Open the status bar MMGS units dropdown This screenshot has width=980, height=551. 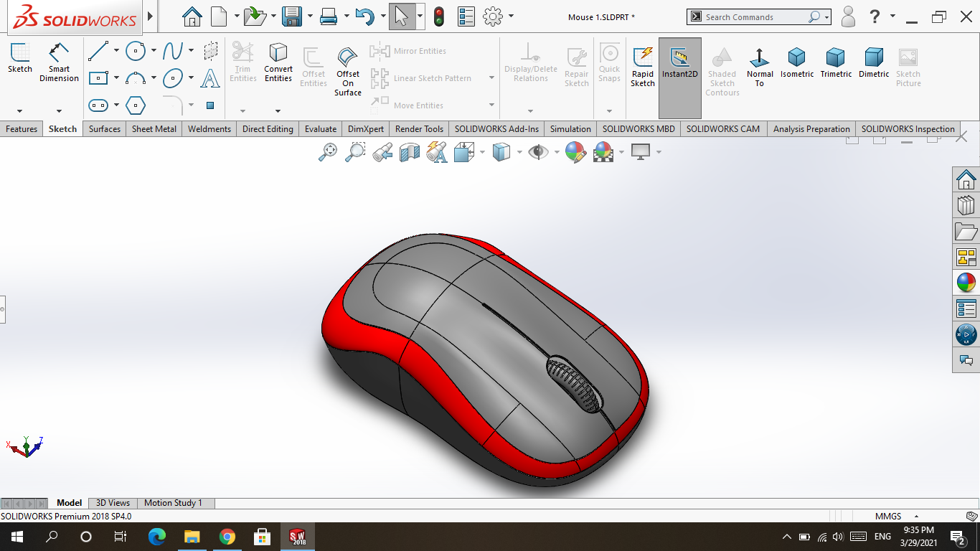[x=916, y=517]
